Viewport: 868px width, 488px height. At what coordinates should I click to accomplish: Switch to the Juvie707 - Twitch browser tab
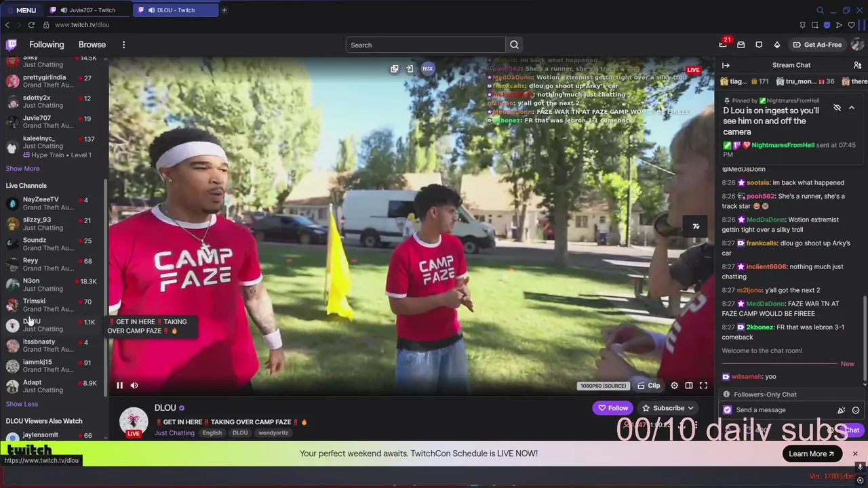click(88, 10)
